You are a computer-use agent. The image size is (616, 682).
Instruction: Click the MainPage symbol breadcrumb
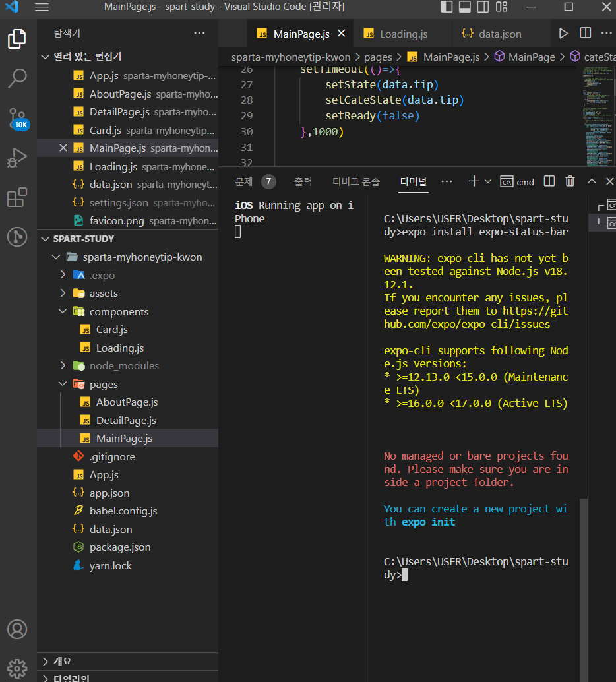524,57
